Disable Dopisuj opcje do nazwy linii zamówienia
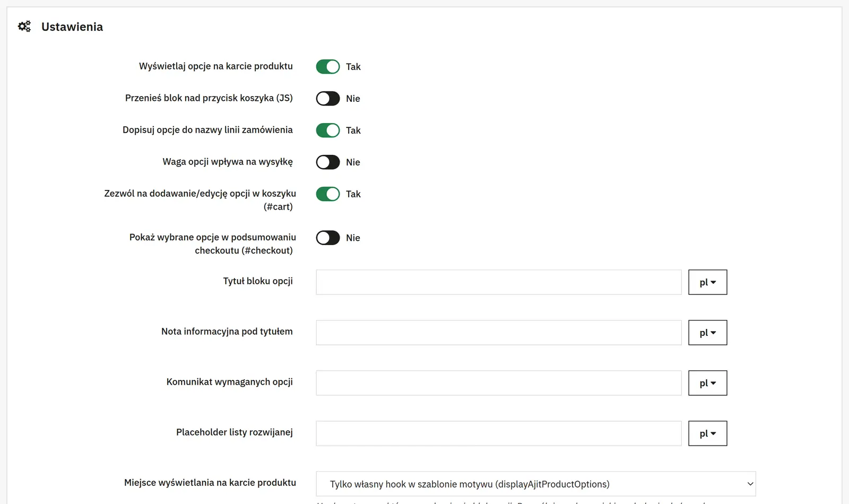Viewport: 849px width, 504px height. [328, 131]
